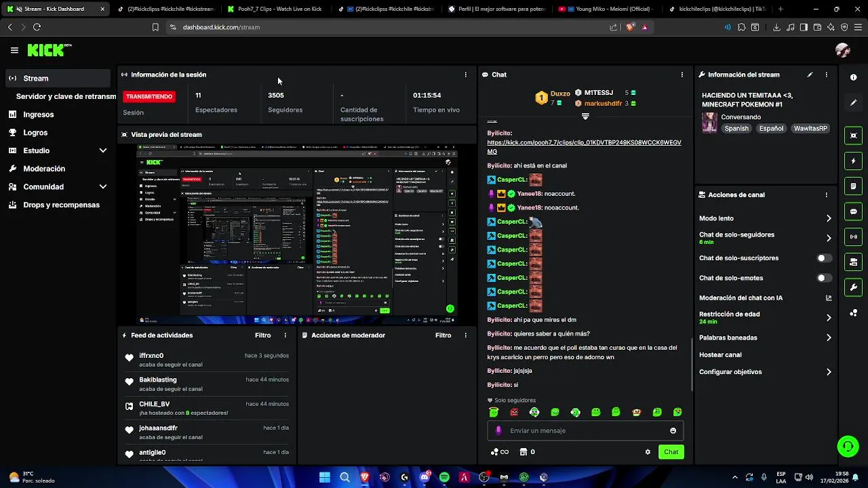868x488 pixels.
Task: Open the emoji picker in message box
Action: pyautogui.click(x=673, y=430)
